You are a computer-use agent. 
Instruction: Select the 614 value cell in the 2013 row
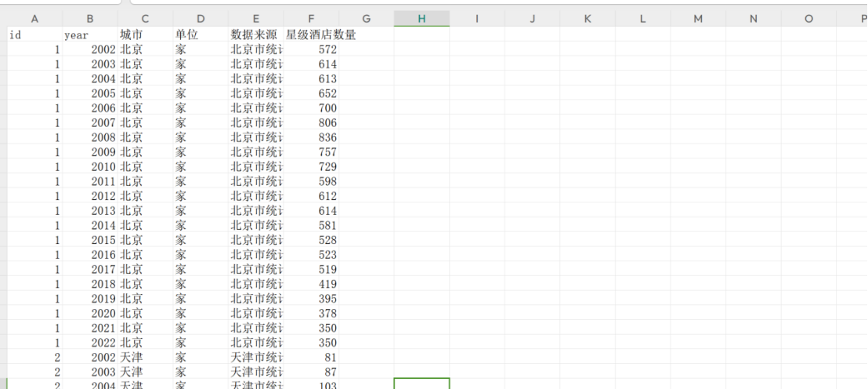311,210
